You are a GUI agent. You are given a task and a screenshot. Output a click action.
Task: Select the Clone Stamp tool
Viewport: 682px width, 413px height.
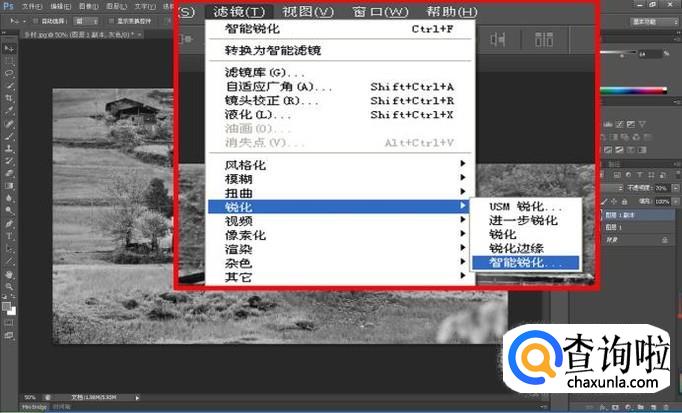[x=9, y=149]
